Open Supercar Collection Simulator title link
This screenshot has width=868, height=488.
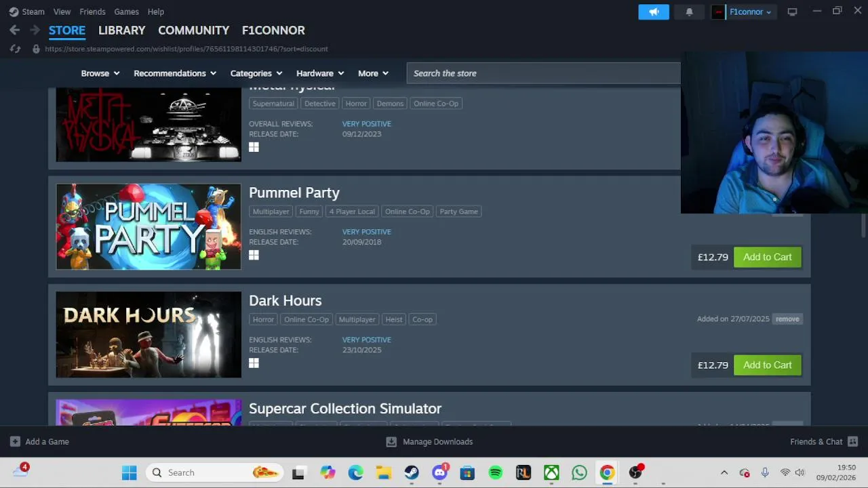click(345, 409)
